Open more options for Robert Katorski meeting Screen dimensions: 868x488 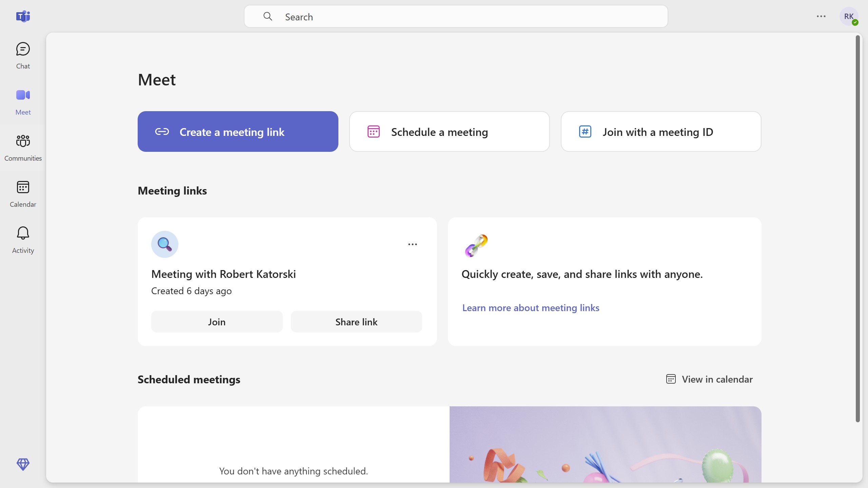pyautogui.click(x=412, y=244)
